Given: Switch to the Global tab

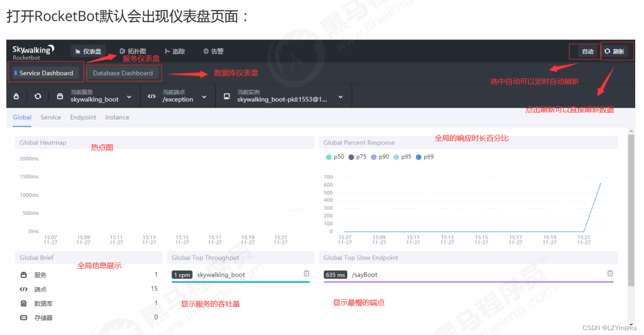Looking at the screenshot, I should 22,117.
